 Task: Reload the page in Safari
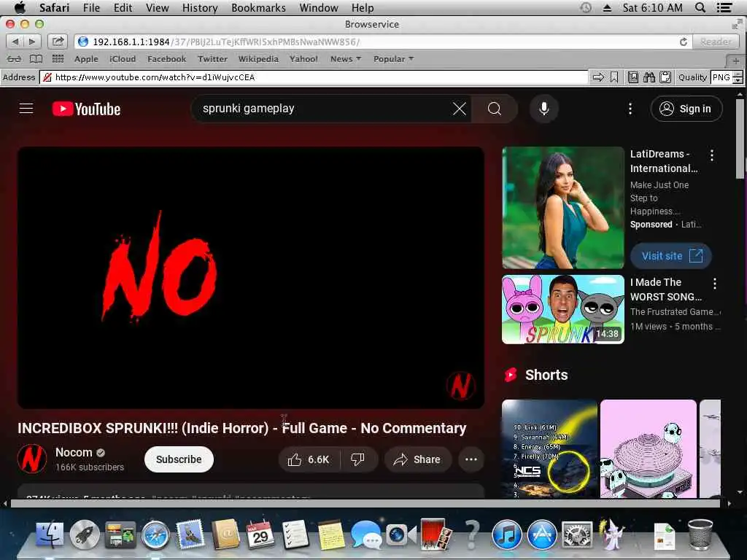[683, 42]
